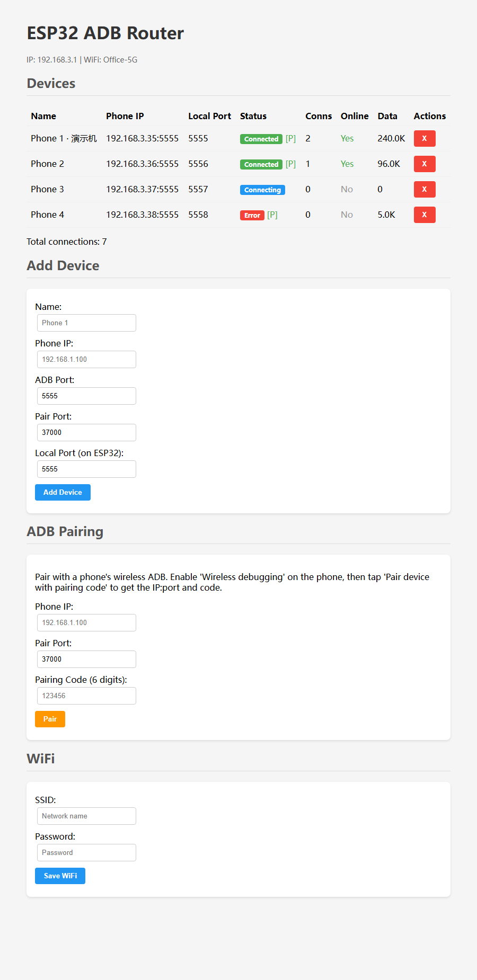Viewport: 477px width, 980px height.
Task: Select the ADB Port input field
Action: click(x=86, y=396)
